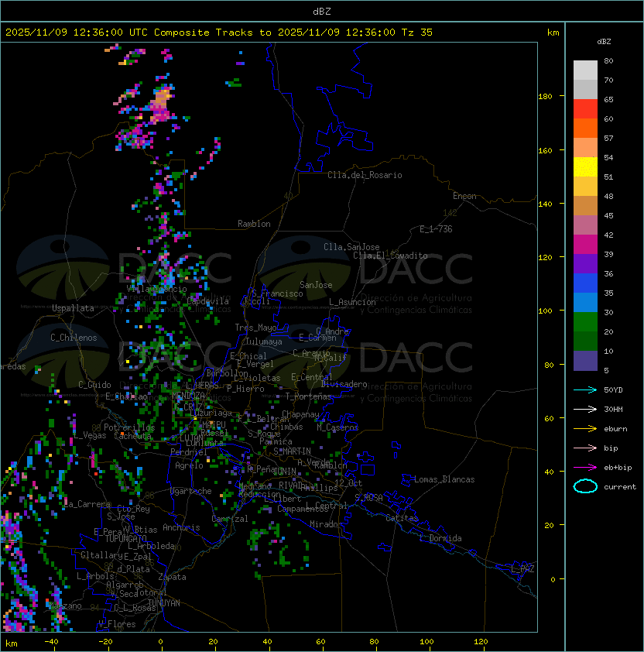644x652 pixels.
Task: Click the 'Uspallata' map label
Action: 74,308
